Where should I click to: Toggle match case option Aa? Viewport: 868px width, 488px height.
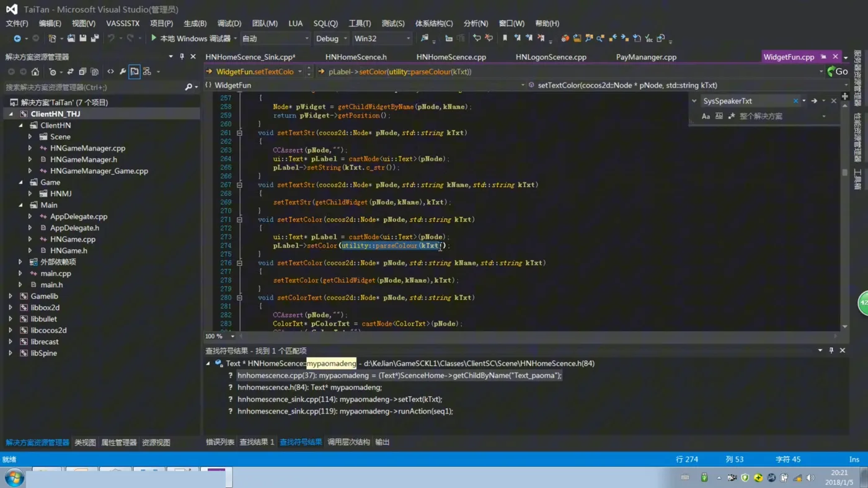pos(706,116)
